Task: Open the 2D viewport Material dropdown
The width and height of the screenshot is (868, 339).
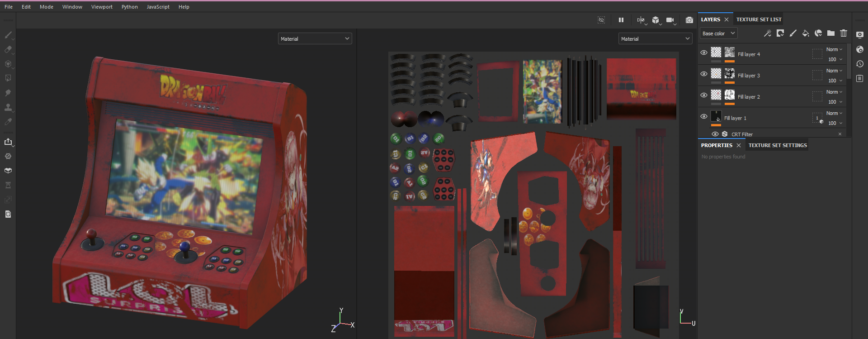Action: (656, 39)
